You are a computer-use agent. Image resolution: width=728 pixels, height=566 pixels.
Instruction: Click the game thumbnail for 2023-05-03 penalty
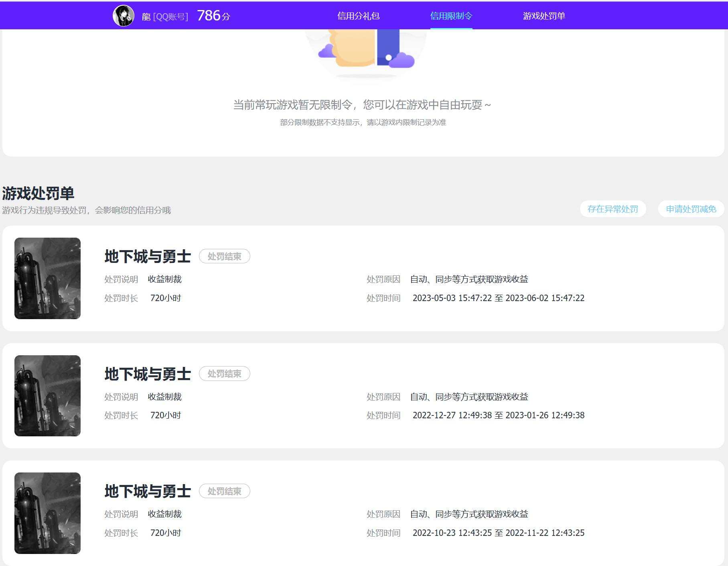47,278
